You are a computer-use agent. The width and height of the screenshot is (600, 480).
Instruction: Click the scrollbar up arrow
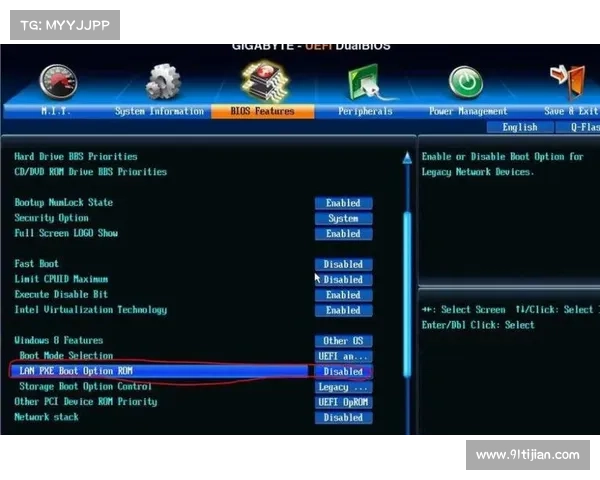tap(407, 157)
